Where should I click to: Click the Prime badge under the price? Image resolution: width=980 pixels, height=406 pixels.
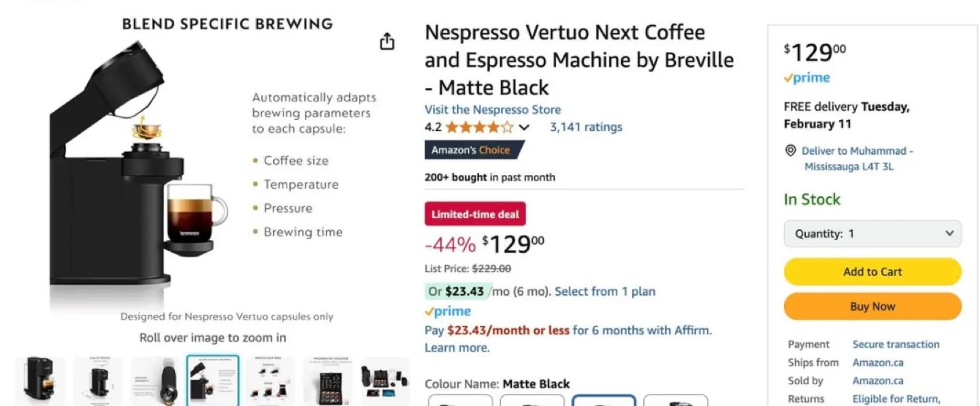pyautogui.click(x=806, y=78)
